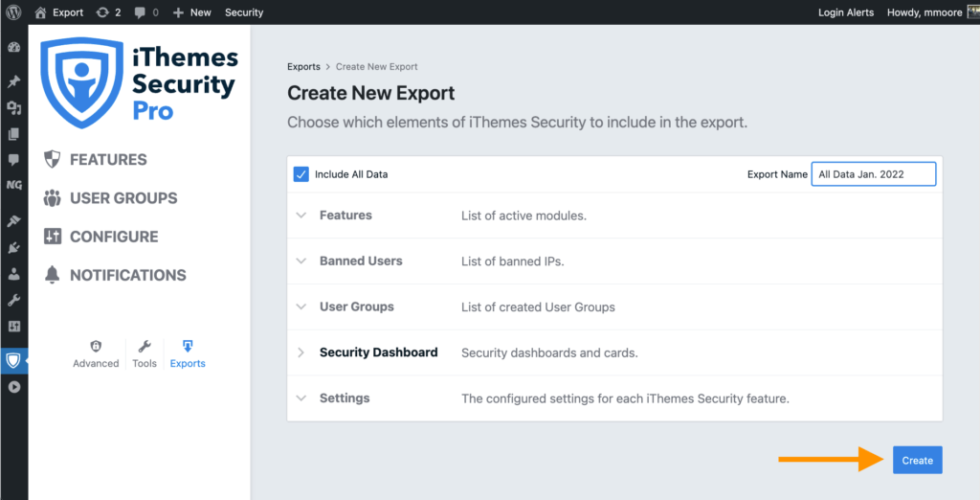Click the 'Security Dashboard' row label
The height and width of the screenshot is (500, 980).
tap(379, 352)
